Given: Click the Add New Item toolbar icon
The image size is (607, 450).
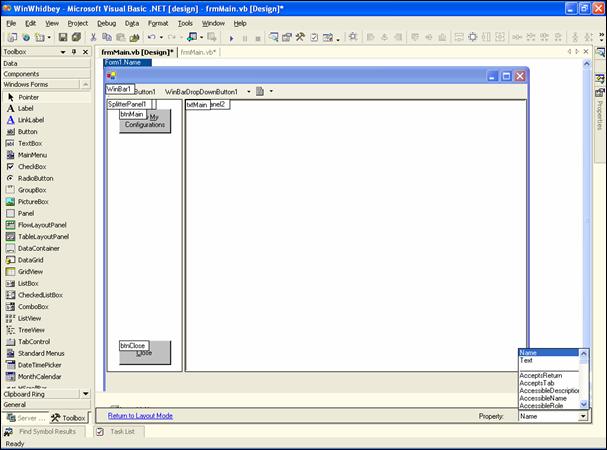Looking at the screenshot, I should 40,37.
